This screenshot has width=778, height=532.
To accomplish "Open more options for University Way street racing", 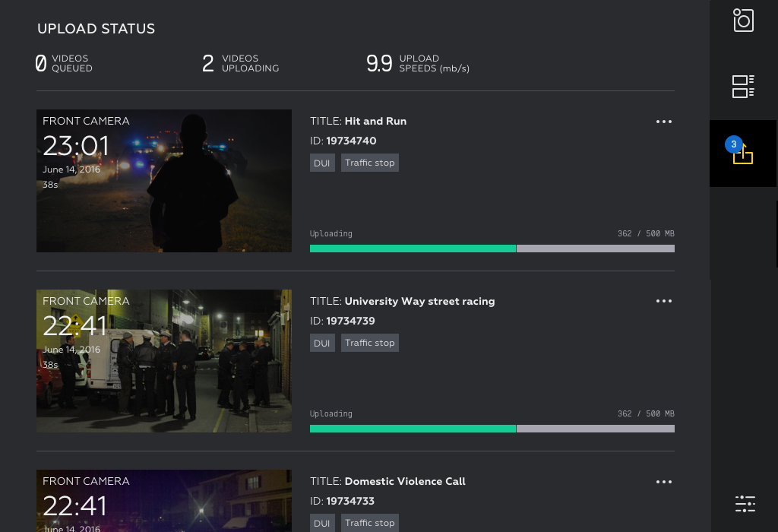I will click(664, 301).
